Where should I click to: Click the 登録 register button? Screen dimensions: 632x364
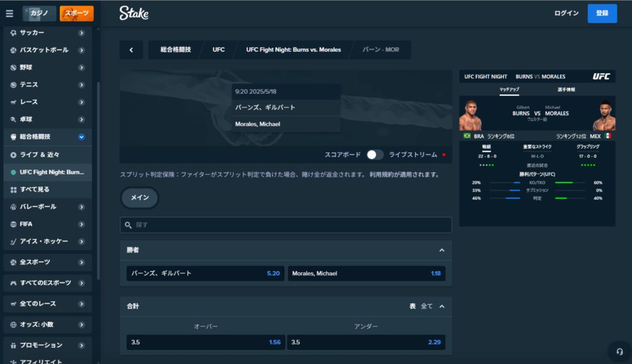pyautogui.click(x=602, y=14)
